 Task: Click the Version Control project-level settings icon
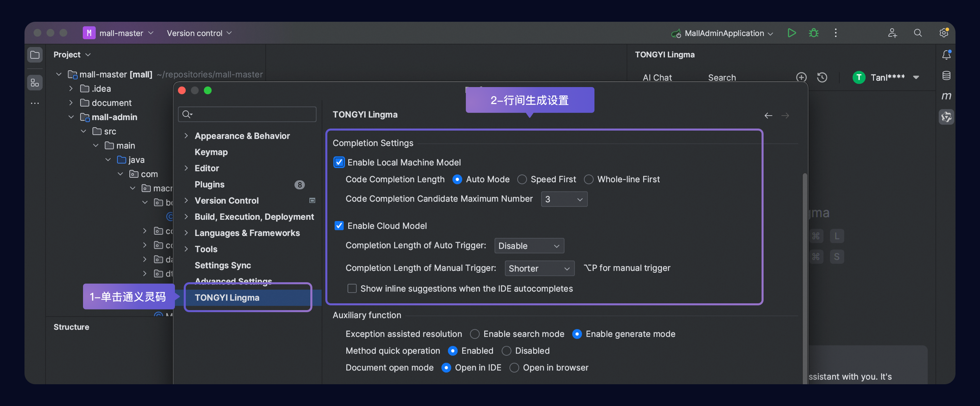(x=312, y=200)
